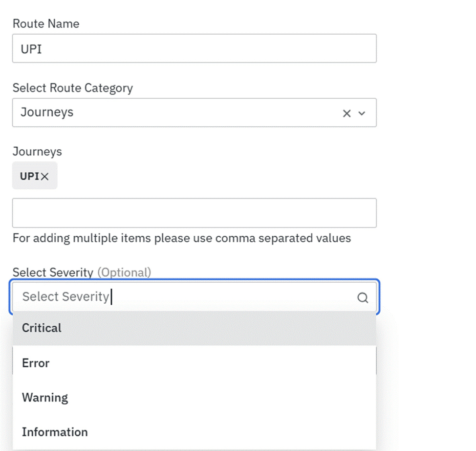Choose Critical from the severity list
476x451 pixels.
(42, 328)
